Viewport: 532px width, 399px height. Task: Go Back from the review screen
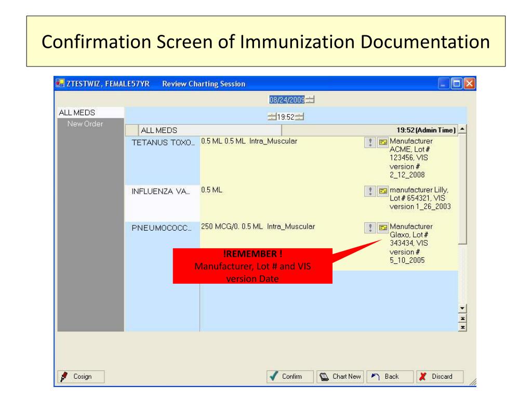[x=390, y=377]
